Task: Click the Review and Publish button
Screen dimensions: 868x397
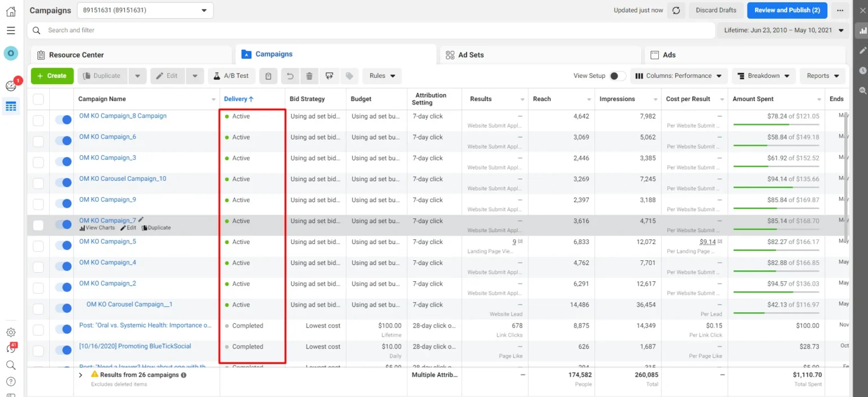Action: pos(787,10)
